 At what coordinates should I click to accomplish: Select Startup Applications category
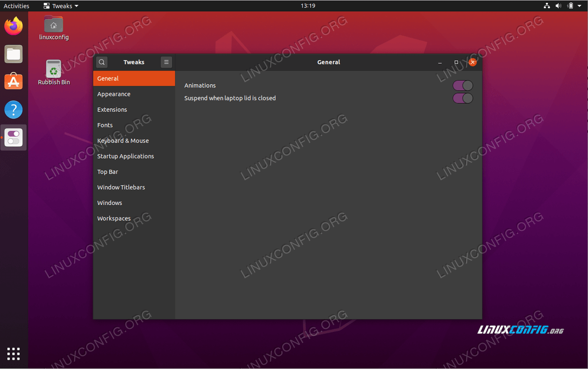[x=134, y=156]
